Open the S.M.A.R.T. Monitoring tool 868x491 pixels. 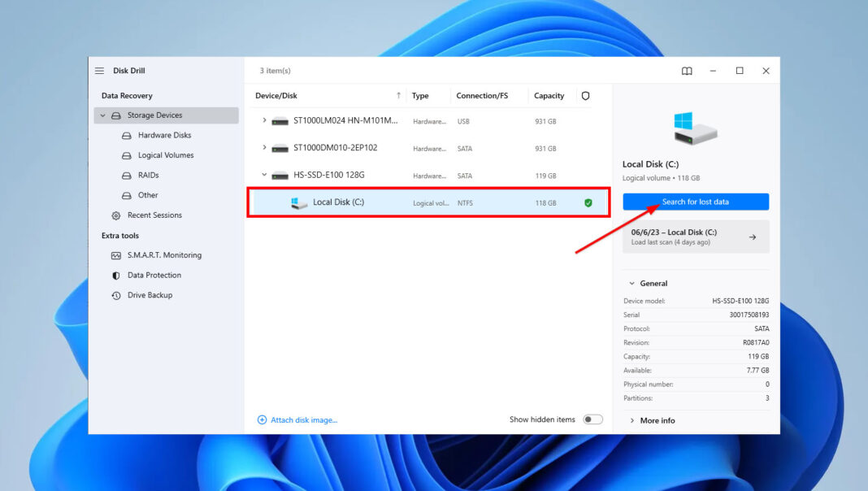159,254
